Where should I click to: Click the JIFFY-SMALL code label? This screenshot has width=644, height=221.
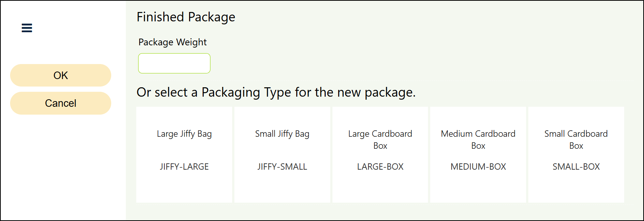[x=282, y=167]
